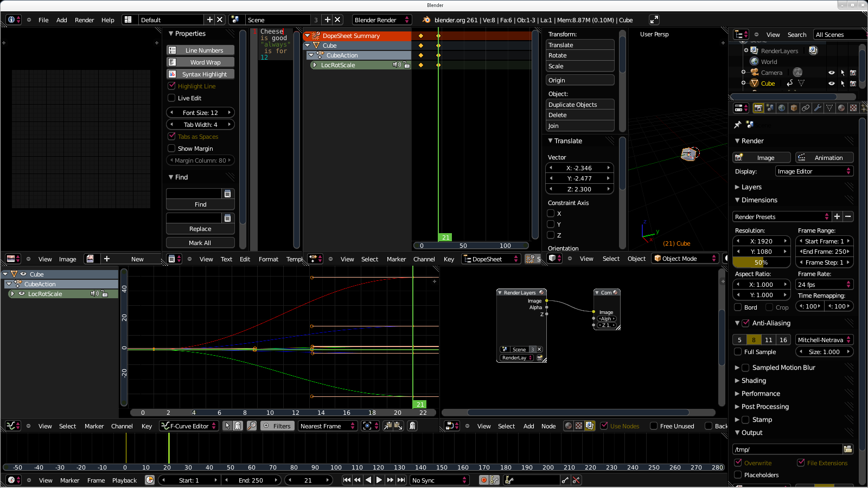Open the File menu
Viewport: 868px width, 488px height.
(x=43, y=20)
